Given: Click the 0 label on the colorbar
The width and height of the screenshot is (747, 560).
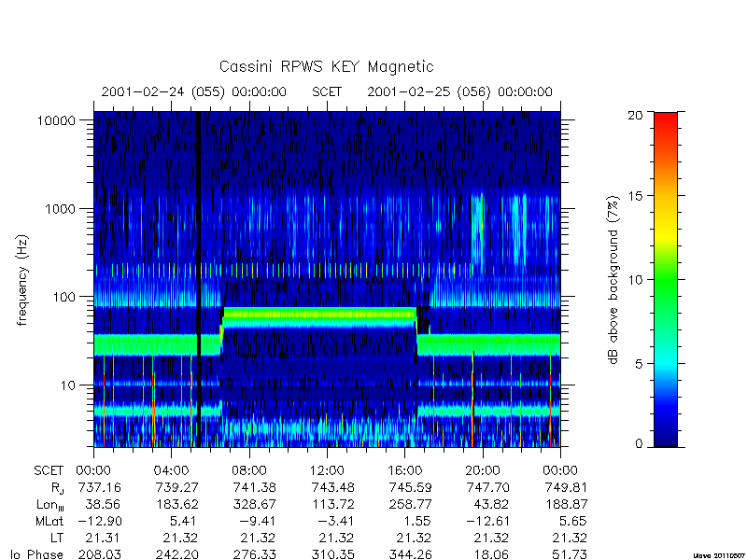Looking at the screenshot, I should tap(639, 444).
